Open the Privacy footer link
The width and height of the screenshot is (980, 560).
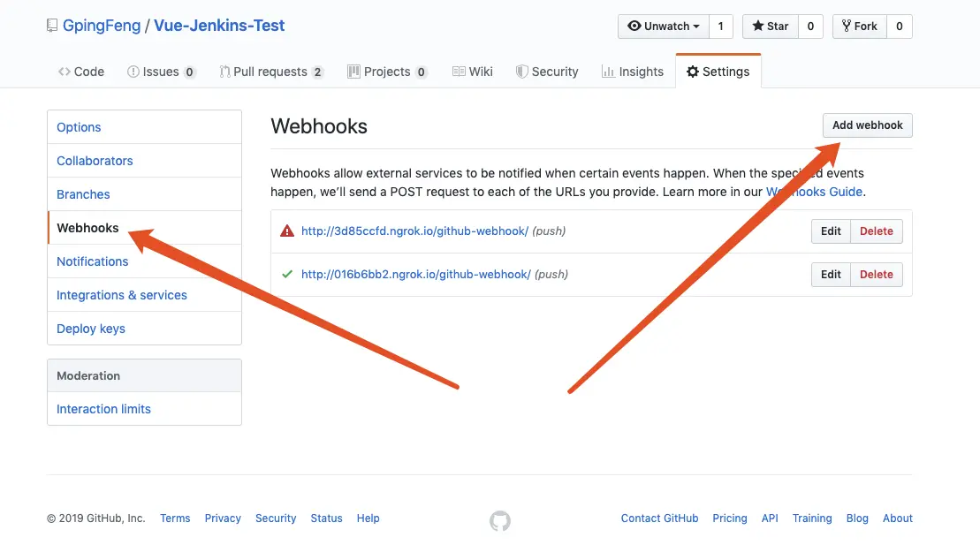point(223,518)
